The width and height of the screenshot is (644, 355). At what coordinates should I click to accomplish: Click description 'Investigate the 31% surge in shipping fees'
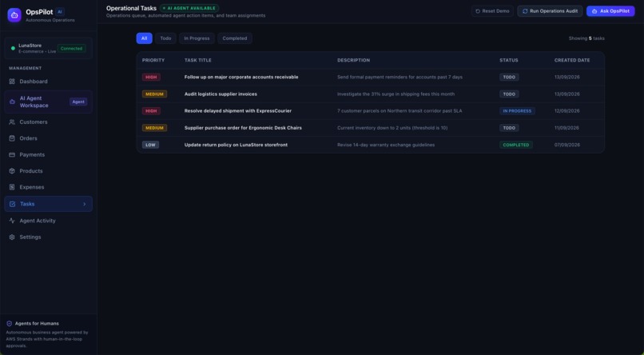coord(396,94)
